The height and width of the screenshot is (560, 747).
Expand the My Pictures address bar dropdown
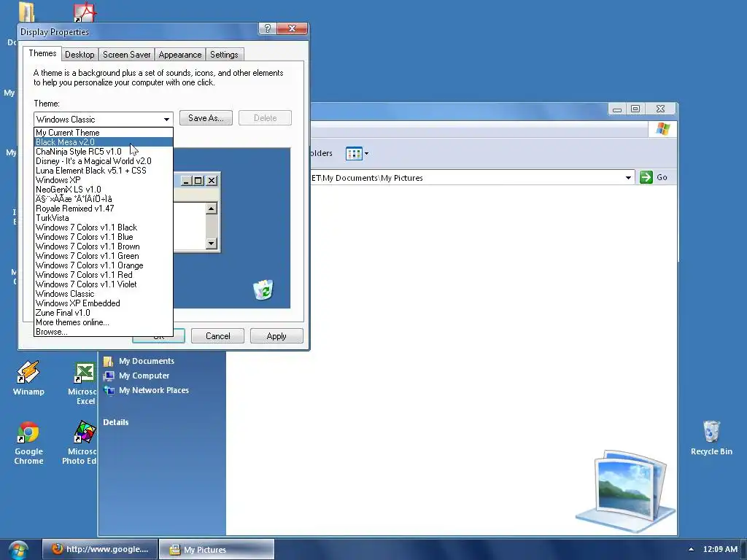[x=628, y=178]
